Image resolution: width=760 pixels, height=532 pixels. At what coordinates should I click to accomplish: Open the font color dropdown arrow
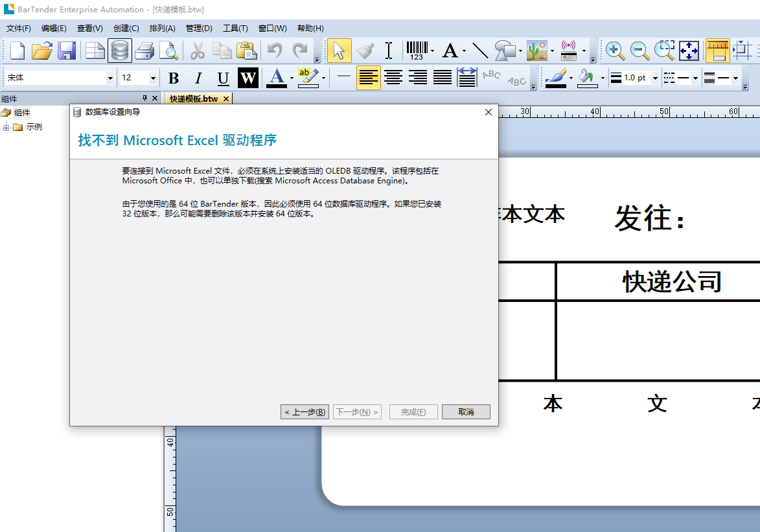(x=292, y=78)
